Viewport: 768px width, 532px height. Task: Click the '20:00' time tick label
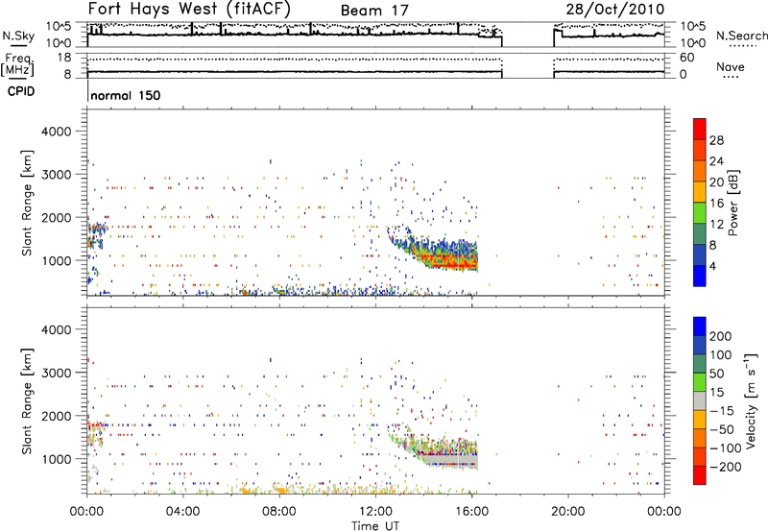point(567,512)
